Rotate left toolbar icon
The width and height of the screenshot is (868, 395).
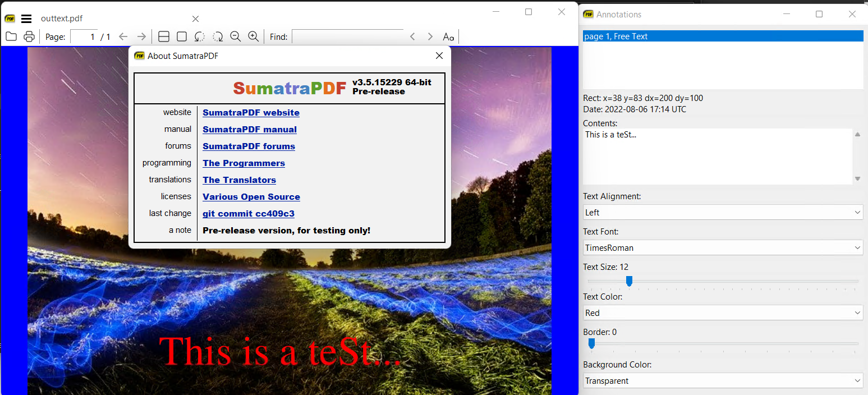coord(200,36)
